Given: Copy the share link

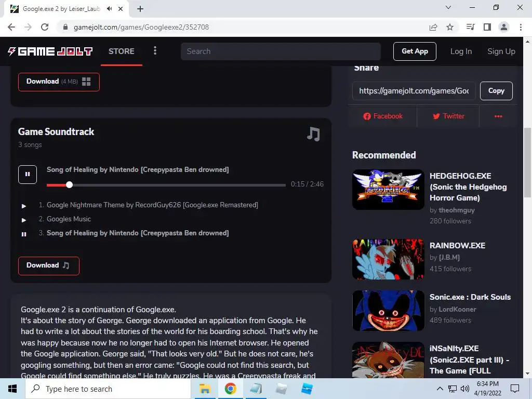Looking at the screenshot, I should pos(496,91).
